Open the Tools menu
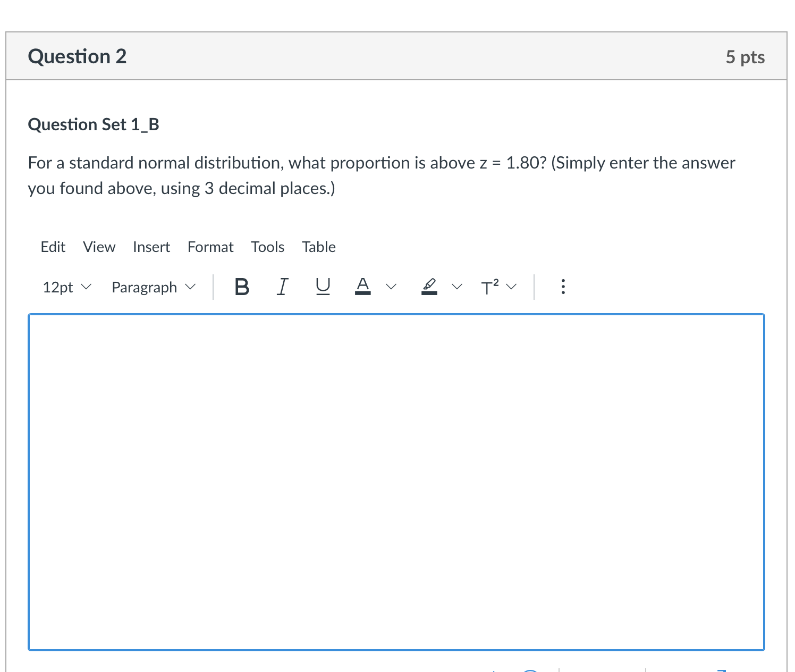This screenshot has height=672, width=795. [267, 247]
